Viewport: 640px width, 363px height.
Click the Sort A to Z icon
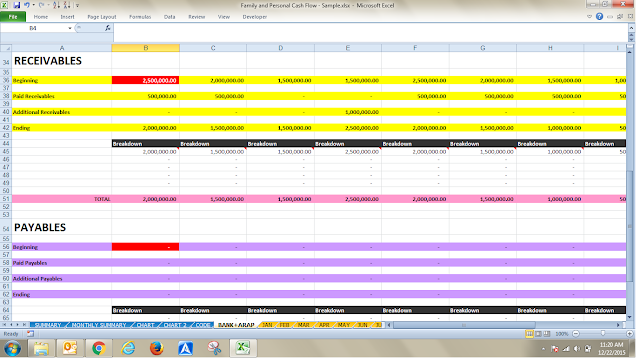[x=56, y=5]
